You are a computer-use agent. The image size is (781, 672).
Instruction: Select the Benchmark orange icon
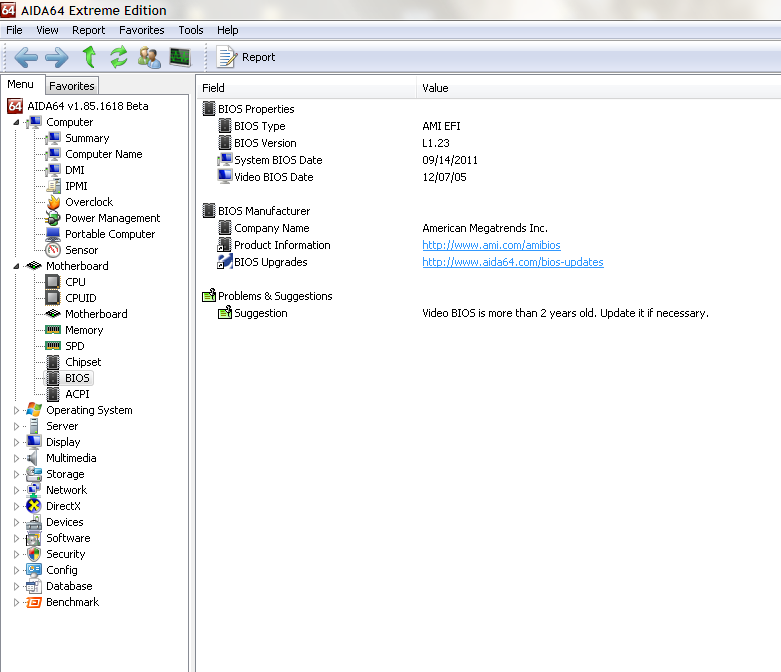pyautogui.click(x=34, y=602)
